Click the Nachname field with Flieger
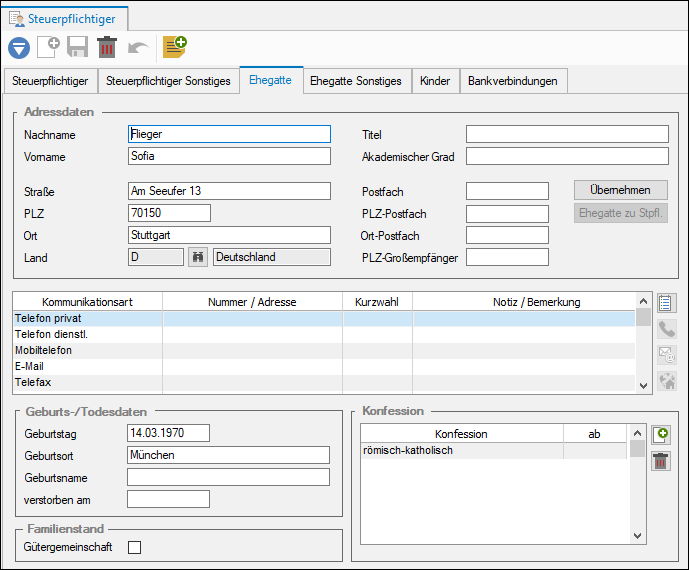Screen dimensions: 689x570 (229, 134)
